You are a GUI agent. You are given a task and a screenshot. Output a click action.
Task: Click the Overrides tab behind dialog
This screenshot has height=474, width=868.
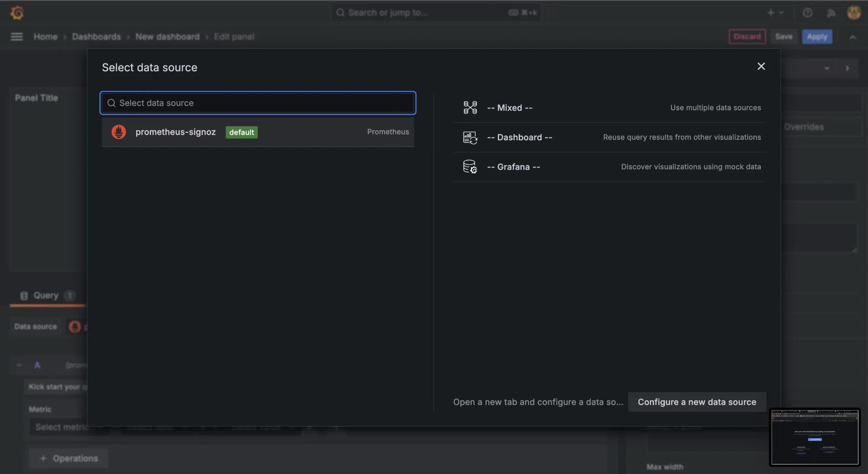tap(804, 127)
